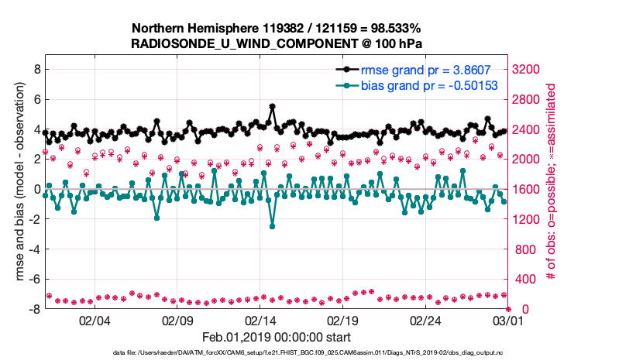Click the 02/19 date tick label
The width and height of the screenshot is (643, 364).
[x=342, y=321]
